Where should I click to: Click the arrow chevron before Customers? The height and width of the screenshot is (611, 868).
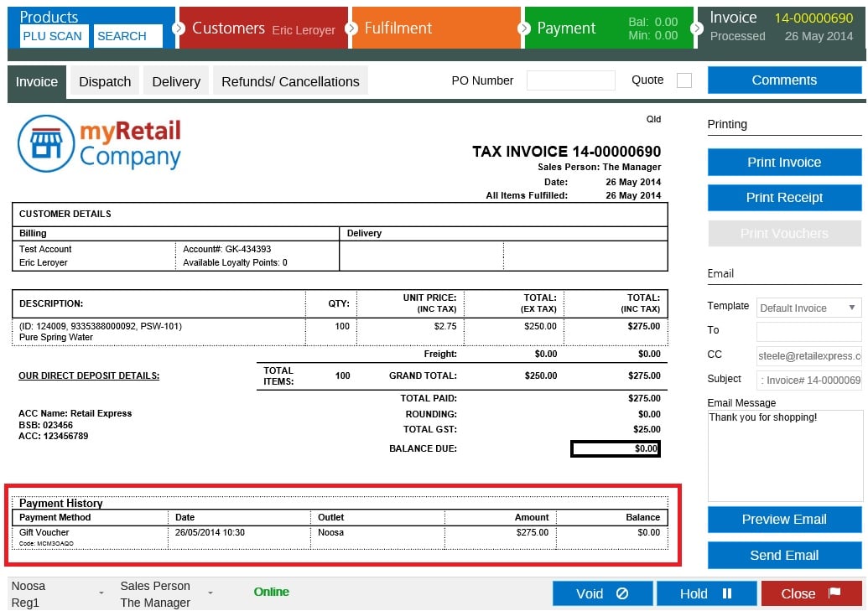tap(179, 28)
